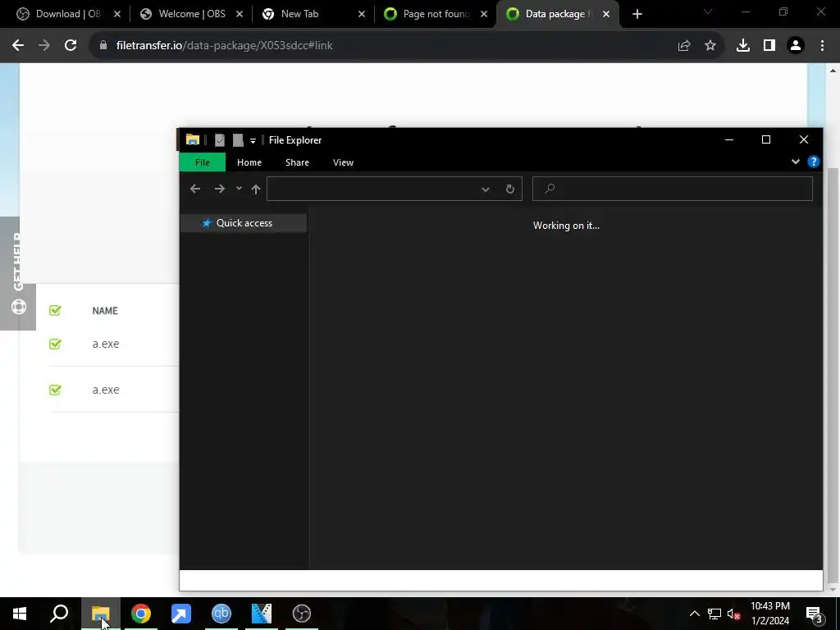This screenshot has height=630, width=840.
Task: Click the File Explorer folder icon in title bar
Action: (193, 139)
